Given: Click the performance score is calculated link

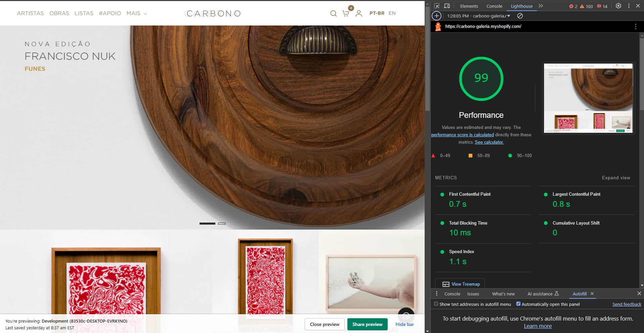Looking at the screenshot, I should pos(462,135).
